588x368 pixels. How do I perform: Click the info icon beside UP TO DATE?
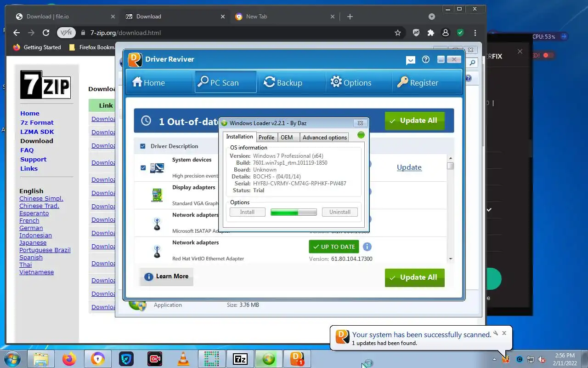click(367, 247)
